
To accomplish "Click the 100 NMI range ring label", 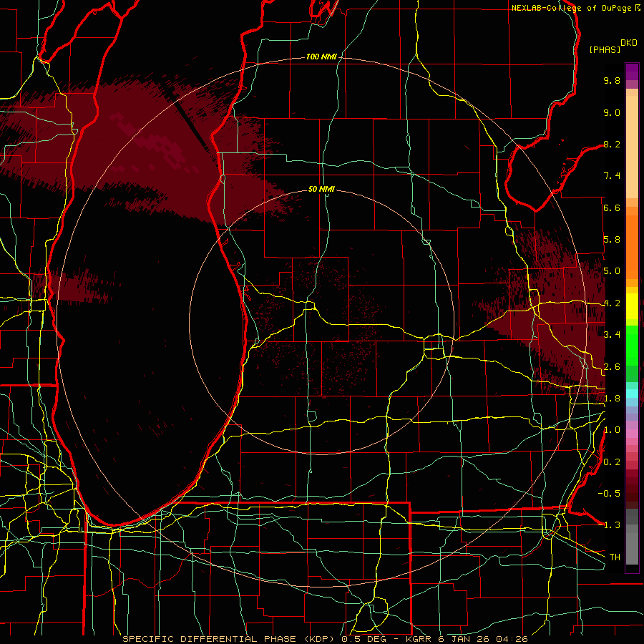I will point(321,57).
